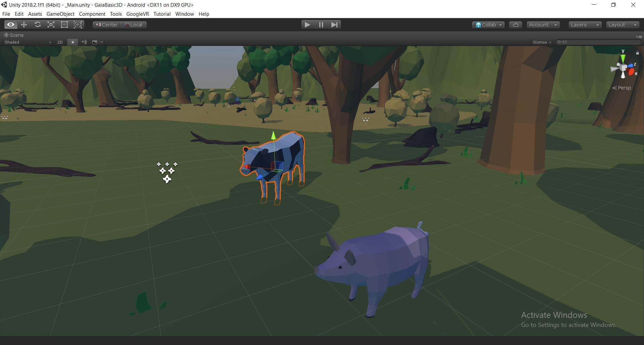The height and width of the screenshot is (345, 644).
Task: Open the Assets menu
Action: coord(35,14)
